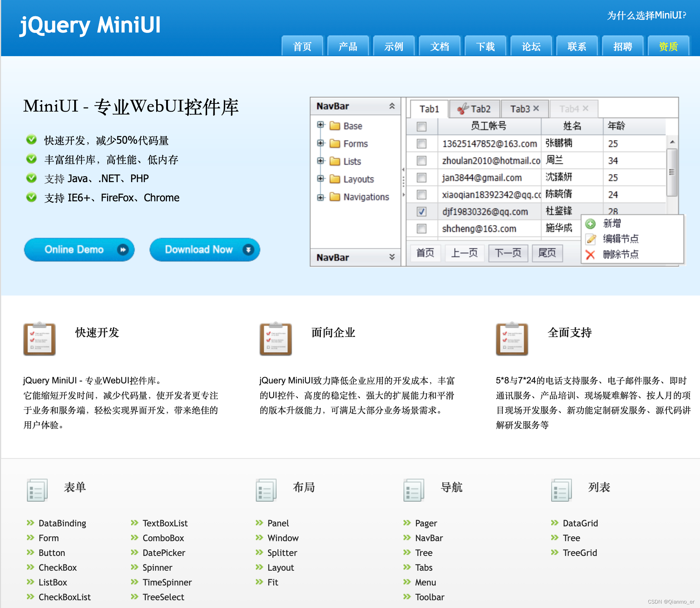Click the 为什么选择MiniUI? link

point(647,16)
